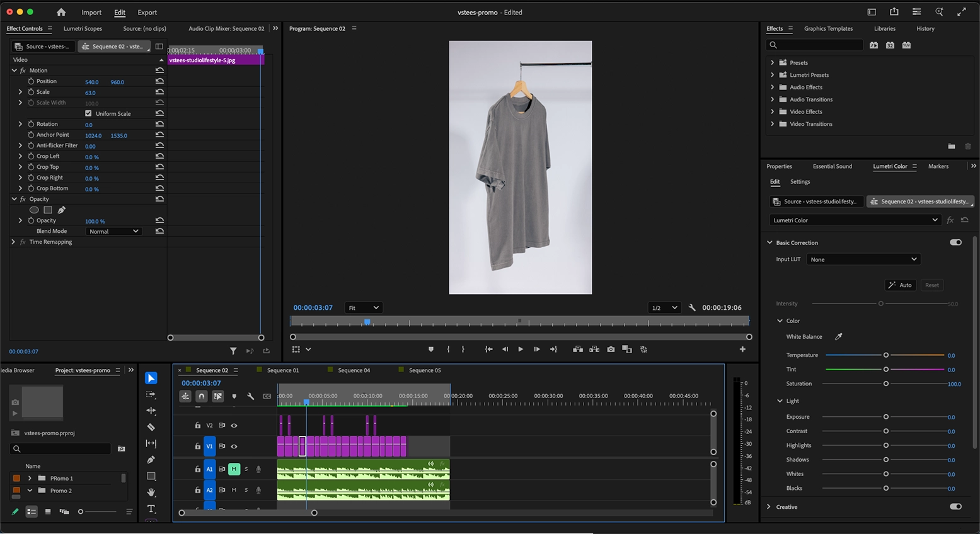Viewport: 980px width, 534px height.
Task: Click the Home icon in the top bar
Action: (61, 12)
